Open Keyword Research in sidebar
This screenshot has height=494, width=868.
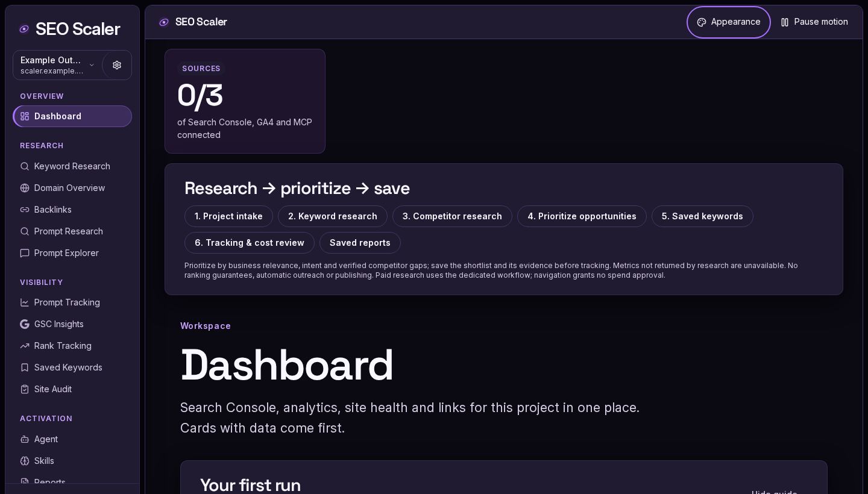(x=72, y=166)
